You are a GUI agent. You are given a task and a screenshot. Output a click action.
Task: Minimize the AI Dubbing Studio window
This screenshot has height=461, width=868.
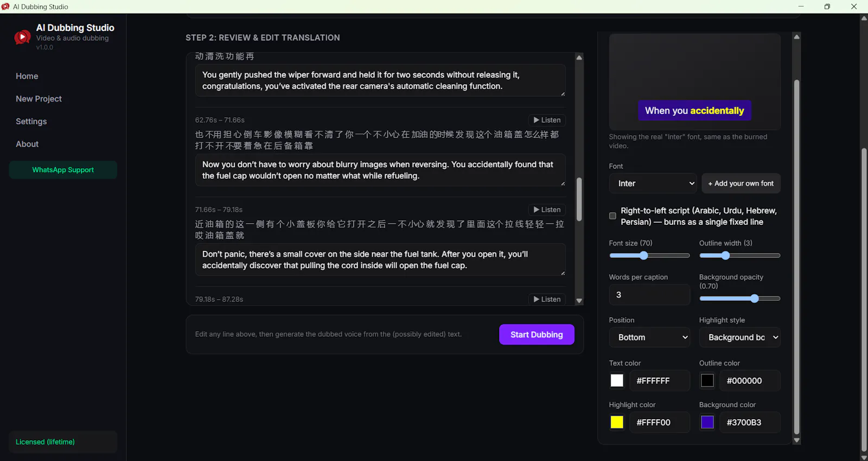801,7
